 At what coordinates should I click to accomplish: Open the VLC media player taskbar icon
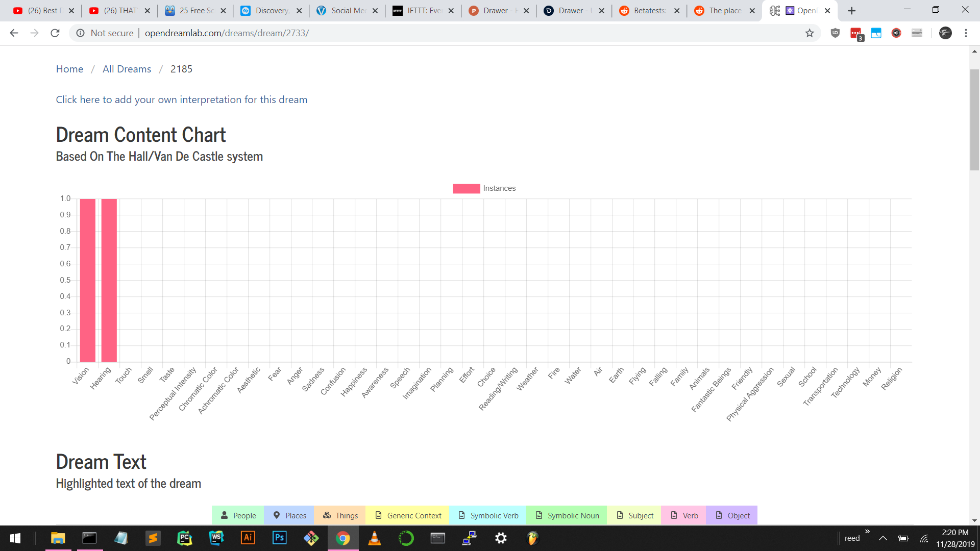[x=374, y=538]
